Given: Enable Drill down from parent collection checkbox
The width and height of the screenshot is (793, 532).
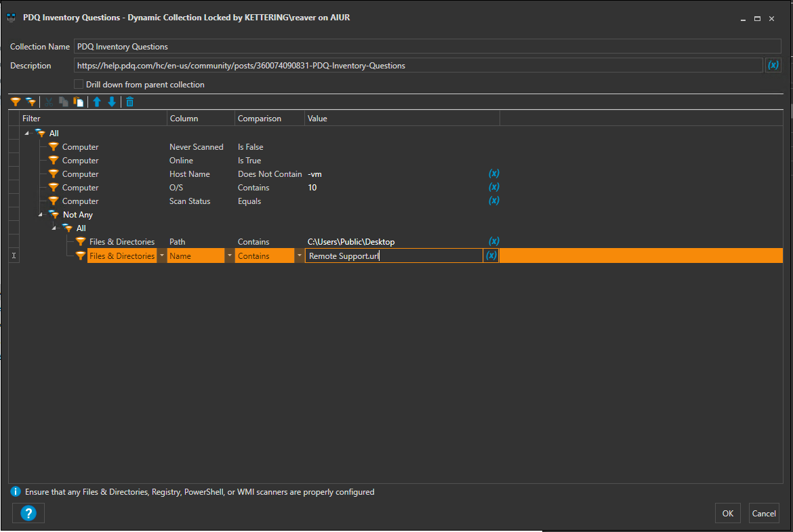Looking at the screenshot, I should (x=79, y=85).
